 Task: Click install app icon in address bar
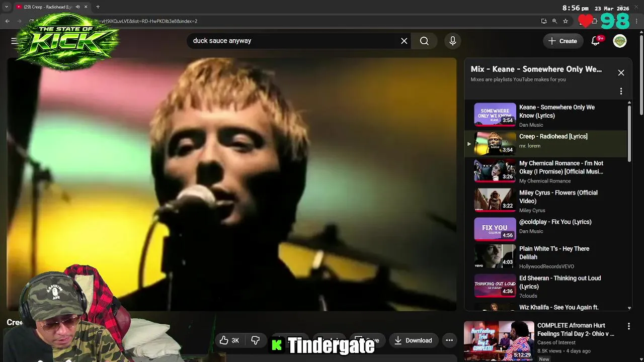point(544,21)
